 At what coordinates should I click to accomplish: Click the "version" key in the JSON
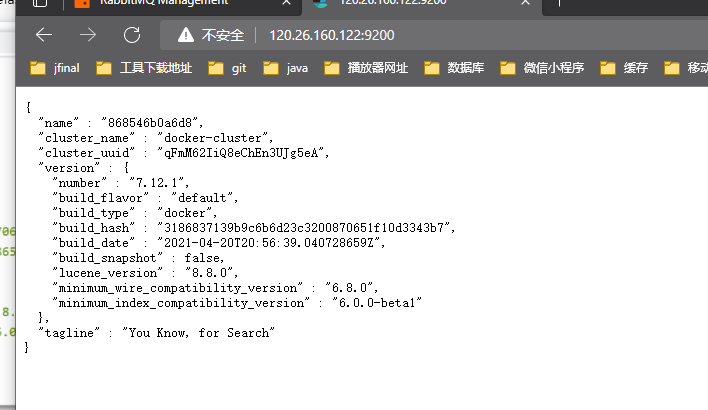pos(69,168)
